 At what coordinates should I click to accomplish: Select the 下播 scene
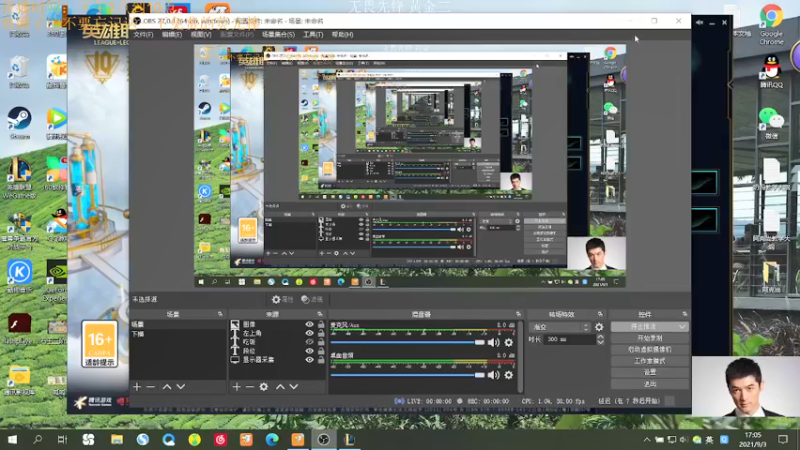pos(177,334)
